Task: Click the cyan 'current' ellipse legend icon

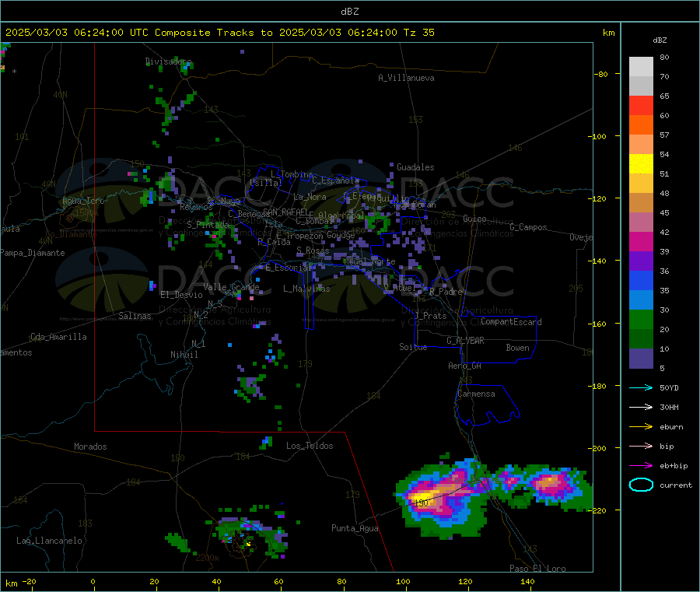Action: (x=641, y=485)
